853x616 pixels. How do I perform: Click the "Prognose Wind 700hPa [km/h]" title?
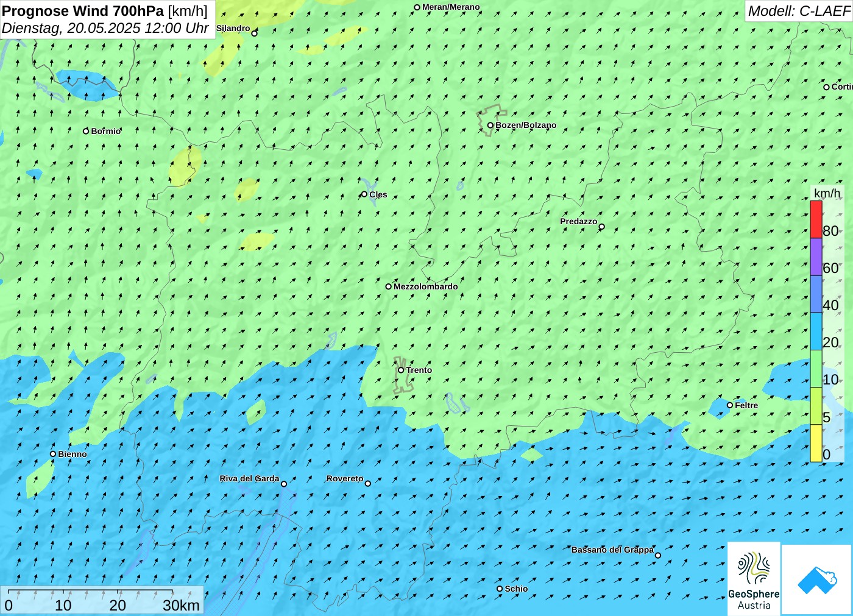[105, 11]
